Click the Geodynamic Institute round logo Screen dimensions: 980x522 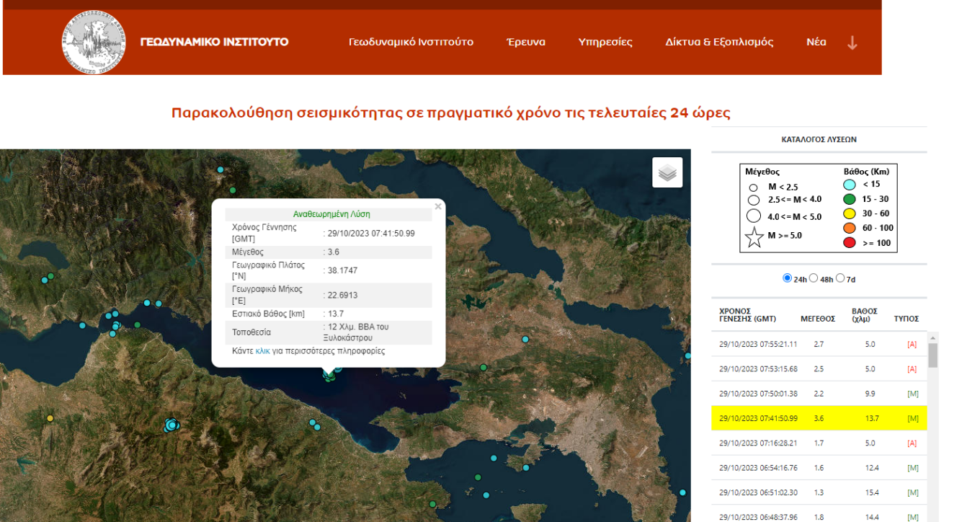(x=94, y=43)
